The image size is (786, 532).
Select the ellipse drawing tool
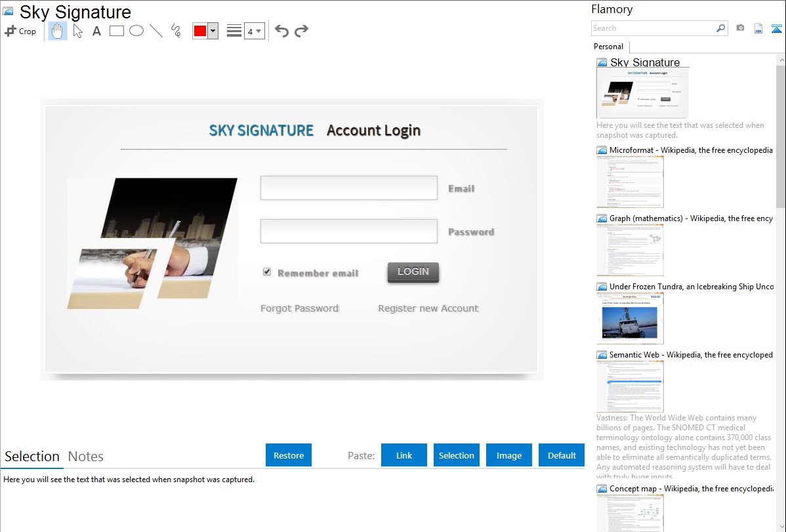[136, 31]
